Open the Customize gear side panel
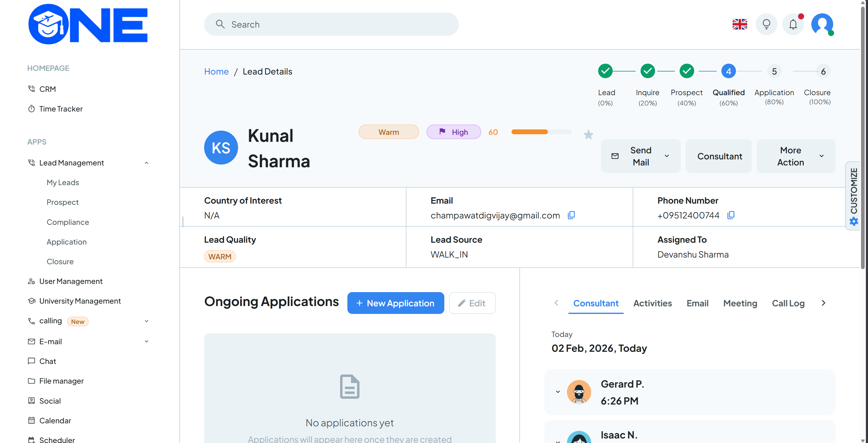This screenshot has height=443, width=868. (853, 221)
